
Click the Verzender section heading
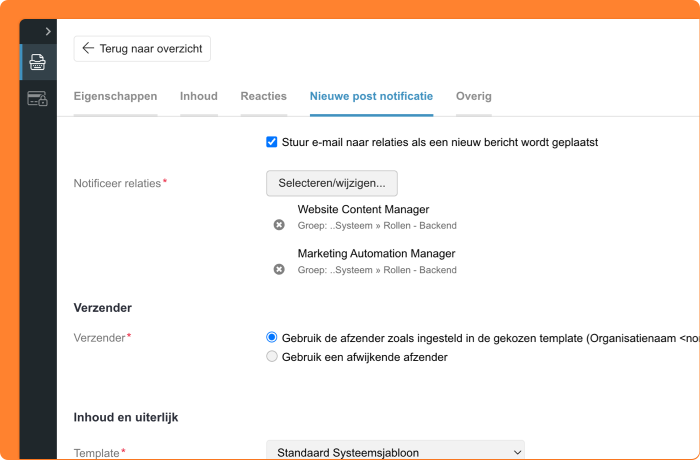tap(103, 308)
